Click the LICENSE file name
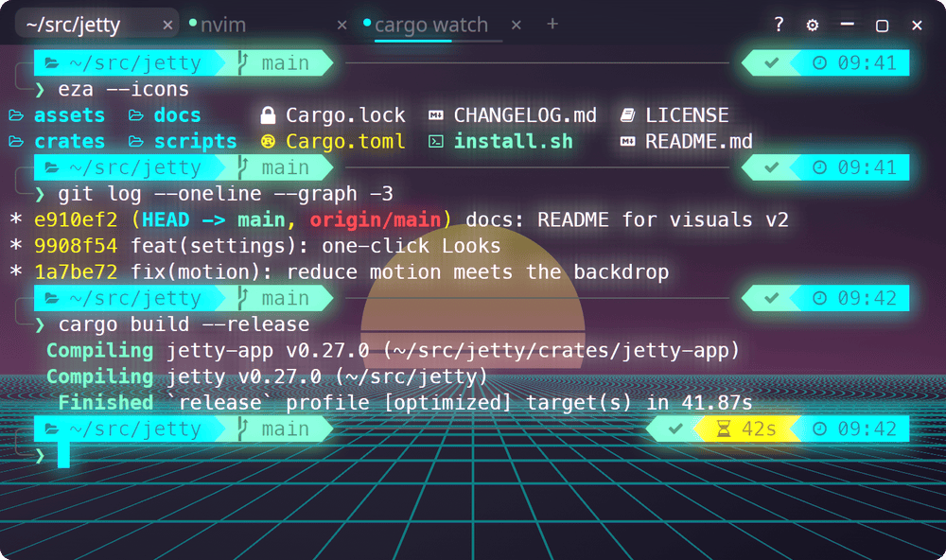Image resolution: width=946 pixels, height=560 pixels. [x=687, y=115]
